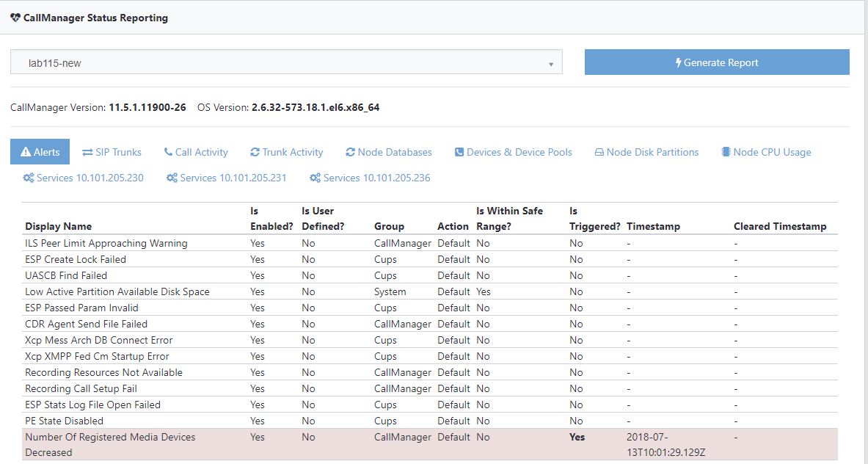Select ILS Peer Limit Approaching Warning row
The height and width of the screenshot is (464, 868).
pyautogui.click(x=429, y=243)
